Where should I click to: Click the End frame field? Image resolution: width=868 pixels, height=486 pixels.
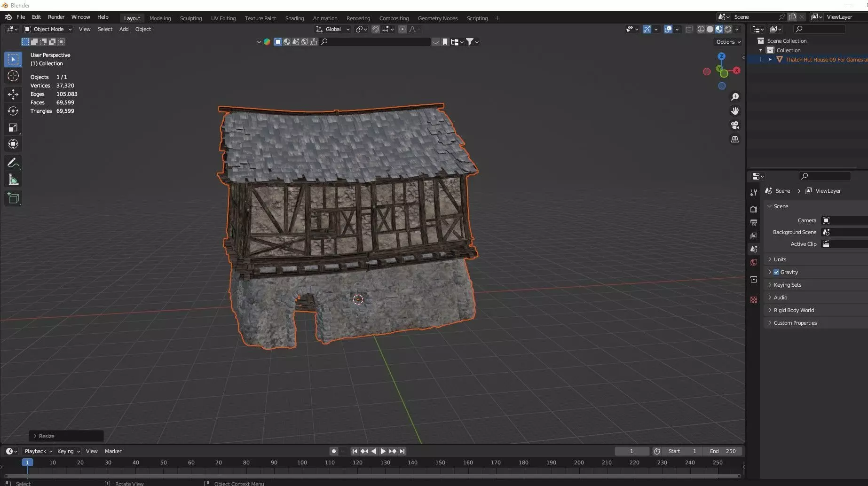click(x=723, y=451)
